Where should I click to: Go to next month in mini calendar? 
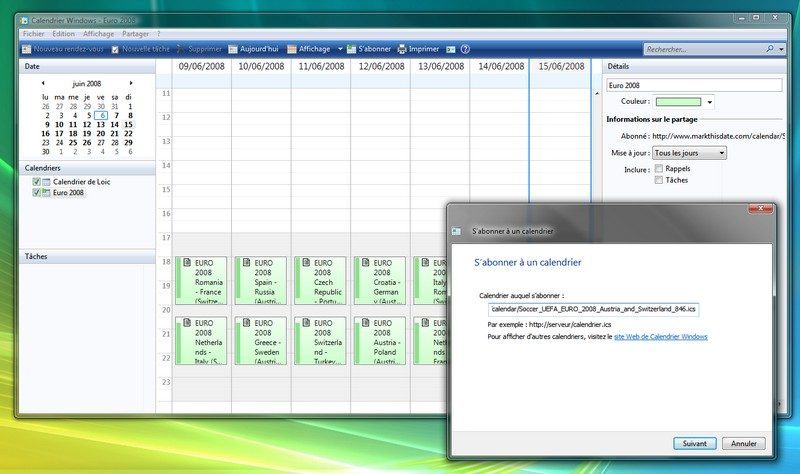[x=131, y=83]
